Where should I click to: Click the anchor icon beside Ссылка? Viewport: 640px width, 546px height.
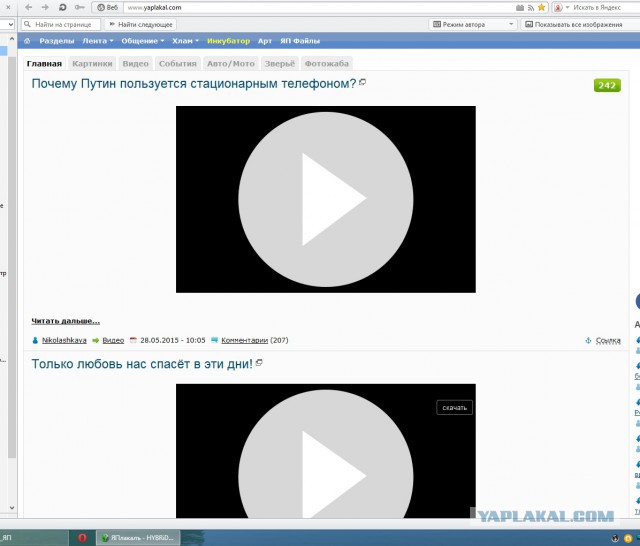[x=588, y=340]
